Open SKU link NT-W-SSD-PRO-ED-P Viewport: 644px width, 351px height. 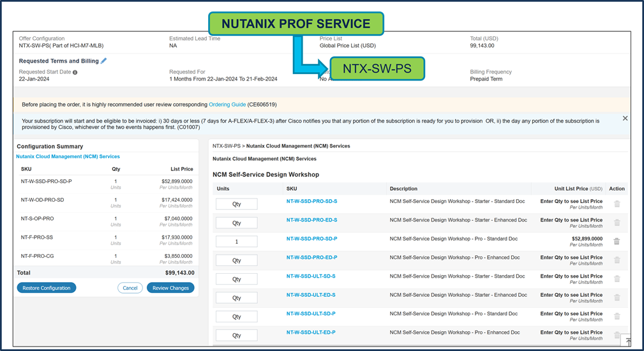tap(311, 257)
